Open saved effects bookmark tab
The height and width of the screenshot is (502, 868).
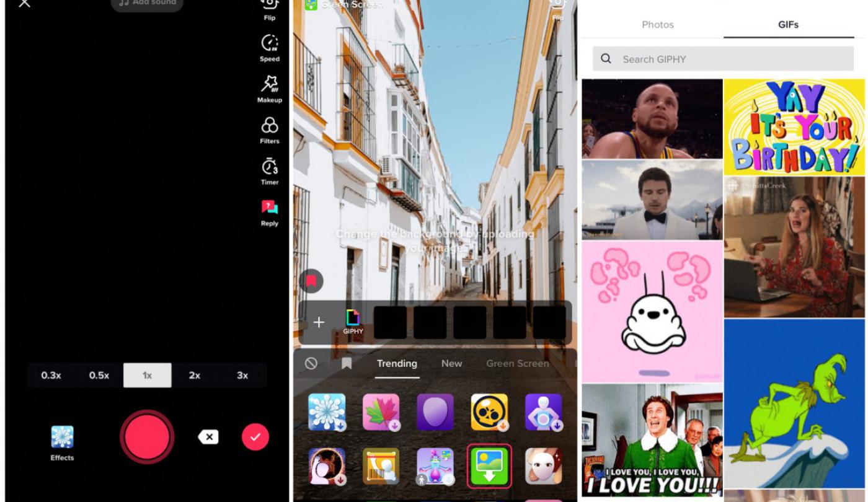point(347,364)
